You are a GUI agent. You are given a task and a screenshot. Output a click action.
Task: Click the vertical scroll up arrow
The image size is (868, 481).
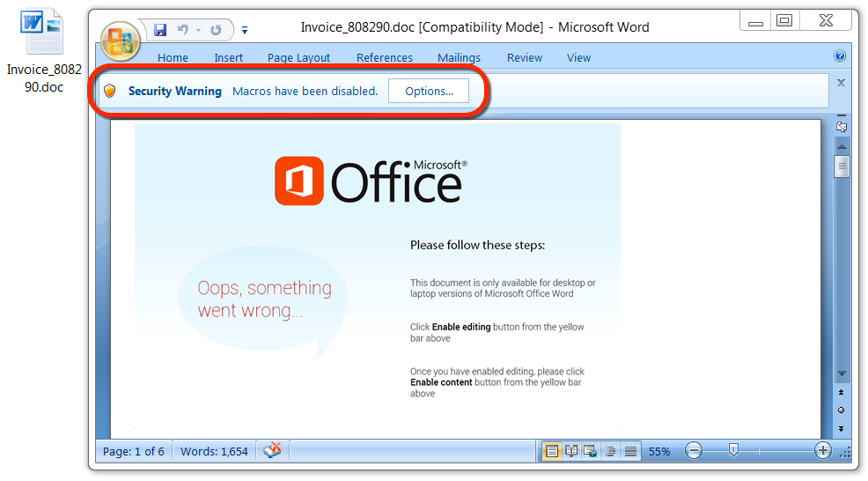[842, 147]
